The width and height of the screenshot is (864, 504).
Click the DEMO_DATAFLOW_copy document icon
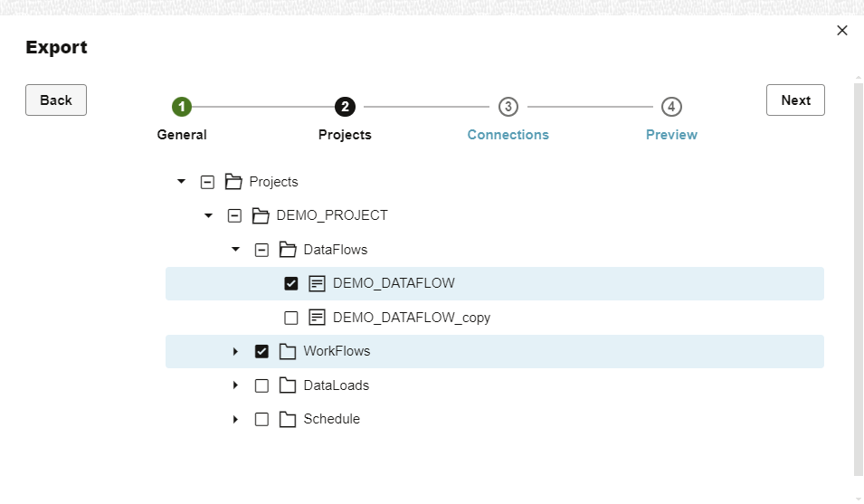pos(318,318)
